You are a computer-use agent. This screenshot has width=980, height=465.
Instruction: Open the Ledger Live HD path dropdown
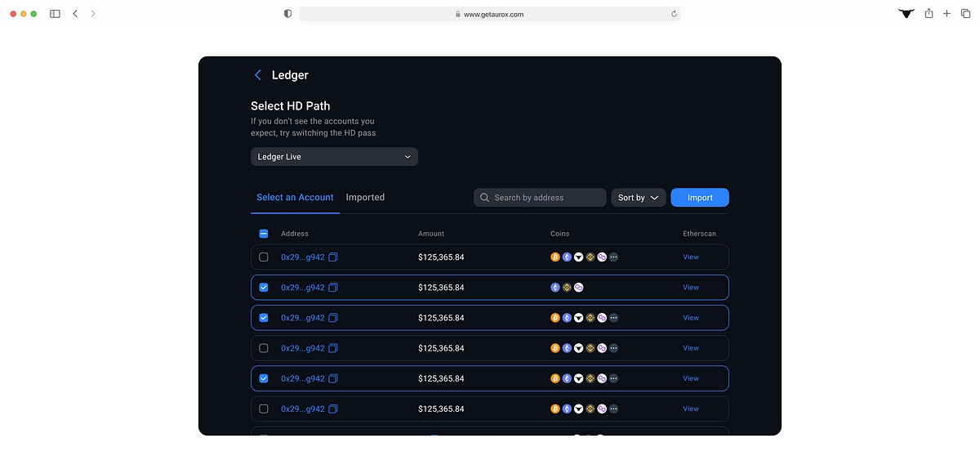click(x=334, y=157)
